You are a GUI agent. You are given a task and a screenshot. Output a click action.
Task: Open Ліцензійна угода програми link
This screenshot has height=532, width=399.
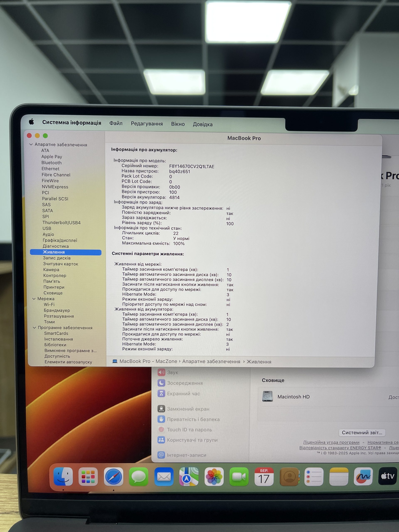(331, 442)
